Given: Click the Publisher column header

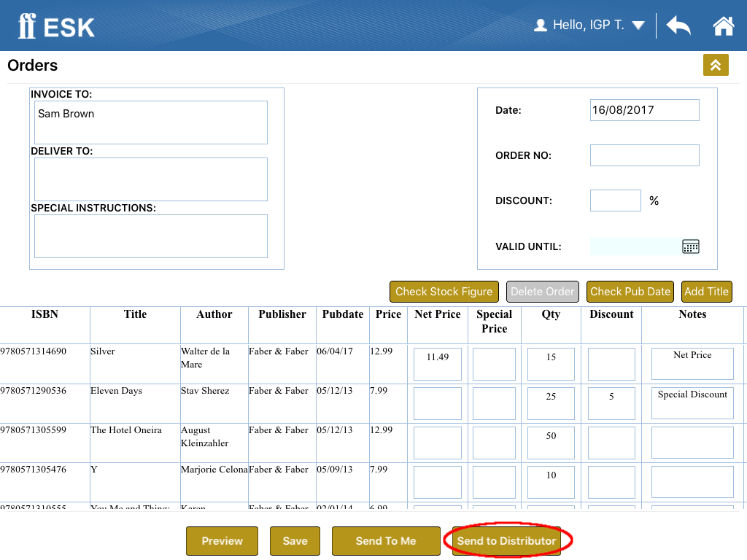Looking at the screenshot, I should (x=282, y=314).
